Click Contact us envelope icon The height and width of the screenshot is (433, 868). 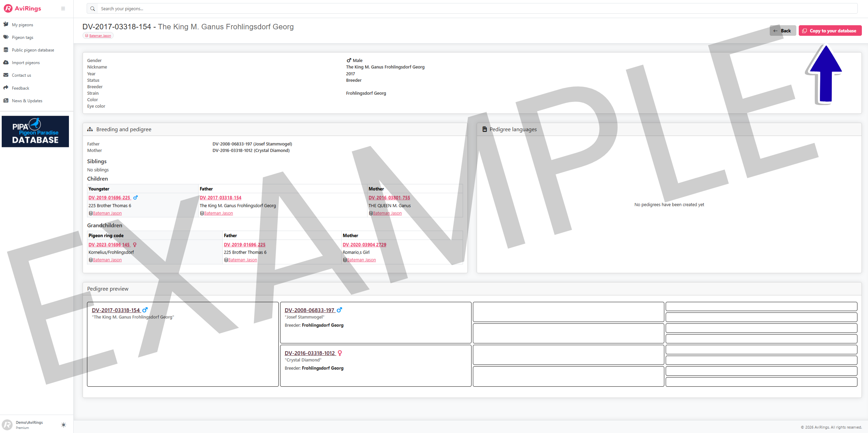6,75
